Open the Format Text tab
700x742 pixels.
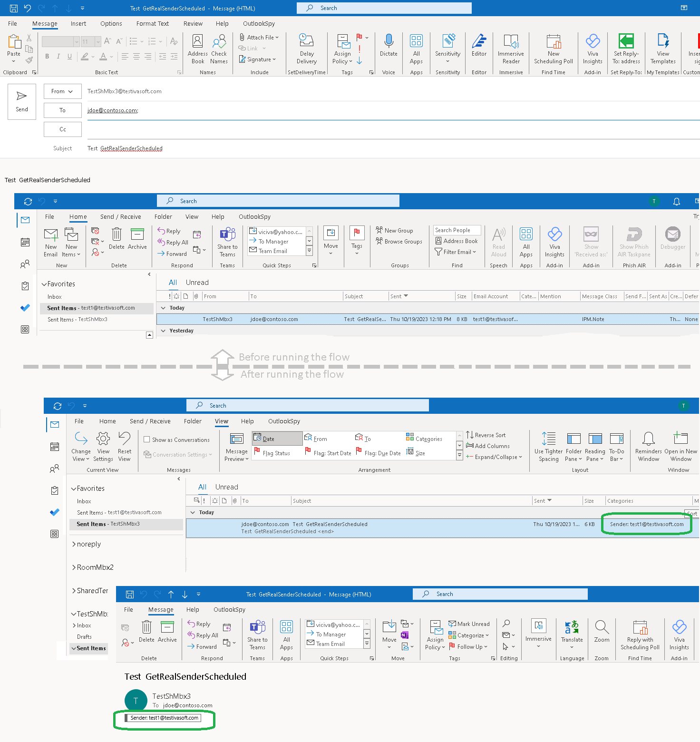[152, 24]
